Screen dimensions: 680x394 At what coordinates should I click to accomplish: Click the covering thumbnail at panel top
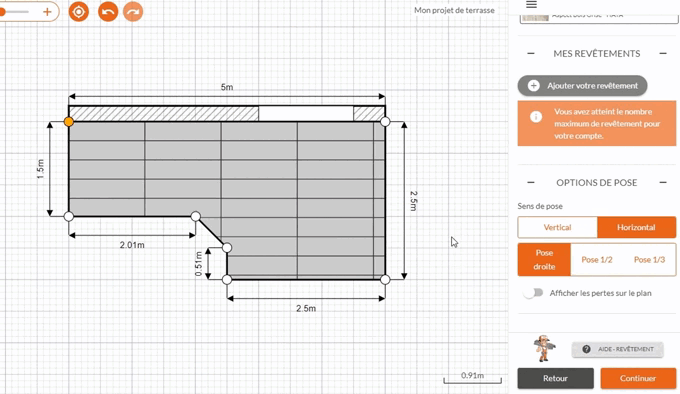pos(535,17)
